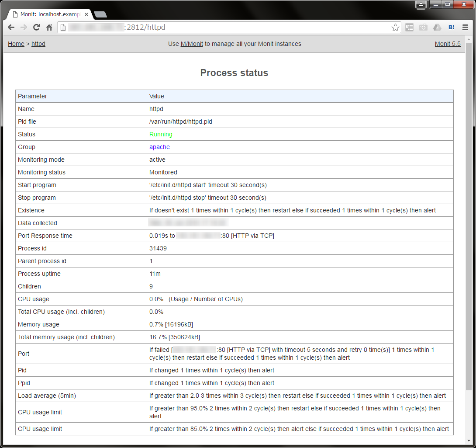This screenshot has width=476, height=448.
Task: Open the Hatena Bookmark B! extension
Action: [452, 28]
